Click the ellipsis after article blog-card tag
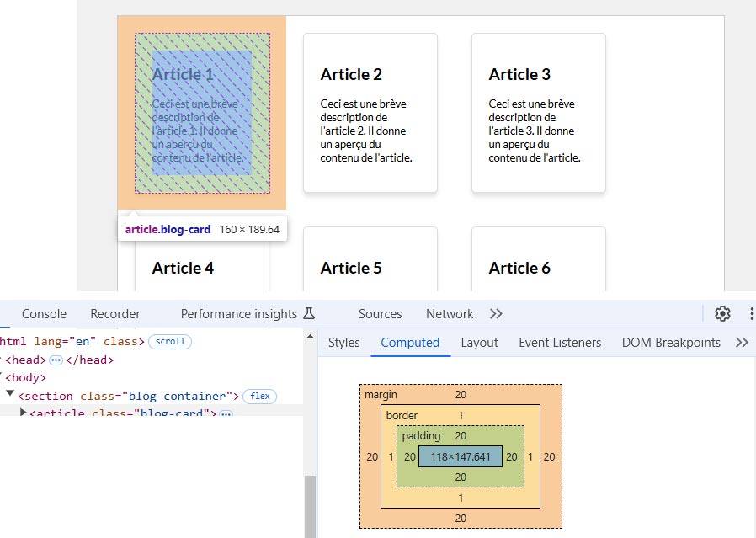This screenshot has width=756, height=538. (226, 414)
